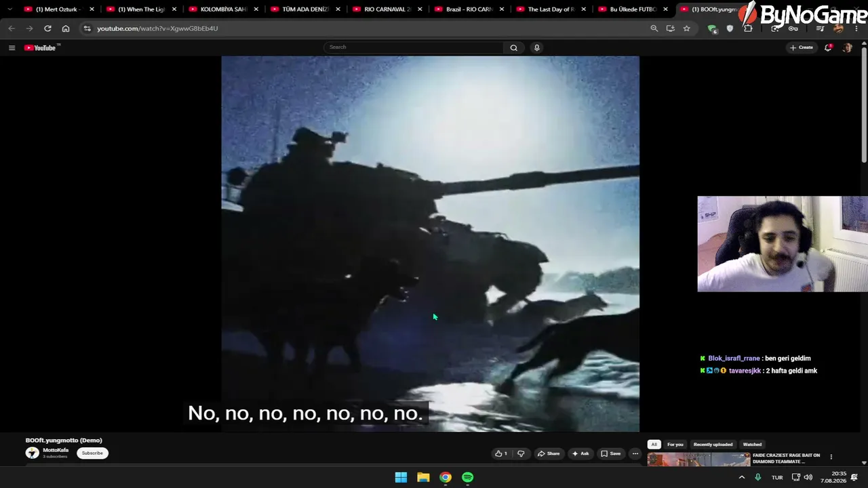
Task: Like the video with thumbs up
Action: click(501, 453)
